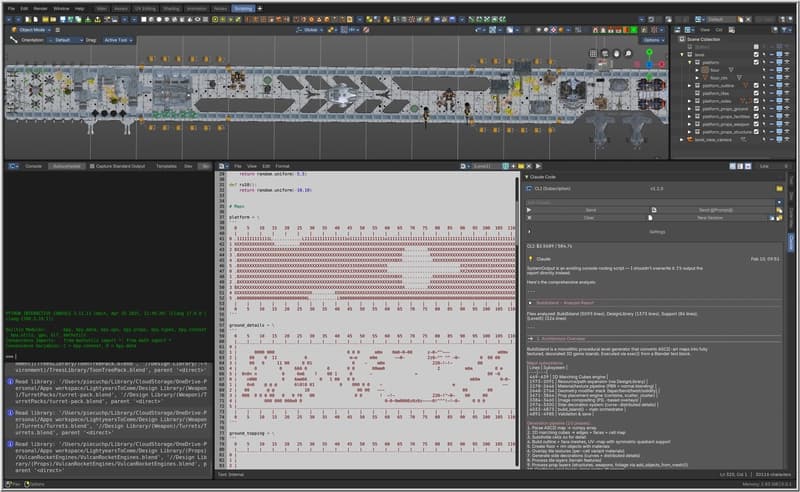Click the Clear button in Claude panel
Screen dimensions: 800x492
coord(589,218)
